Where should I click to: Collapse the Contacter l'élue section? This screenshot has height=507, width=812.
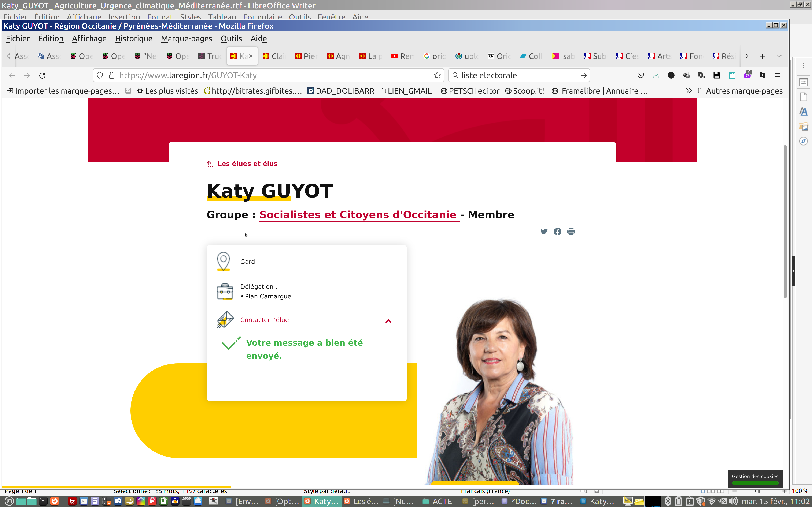click(388, 321)
